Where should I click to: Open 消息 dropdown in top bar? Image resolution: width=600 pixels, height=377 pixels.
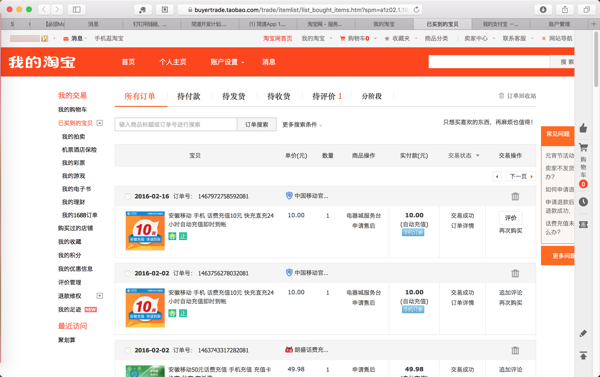tap(75, 38)
